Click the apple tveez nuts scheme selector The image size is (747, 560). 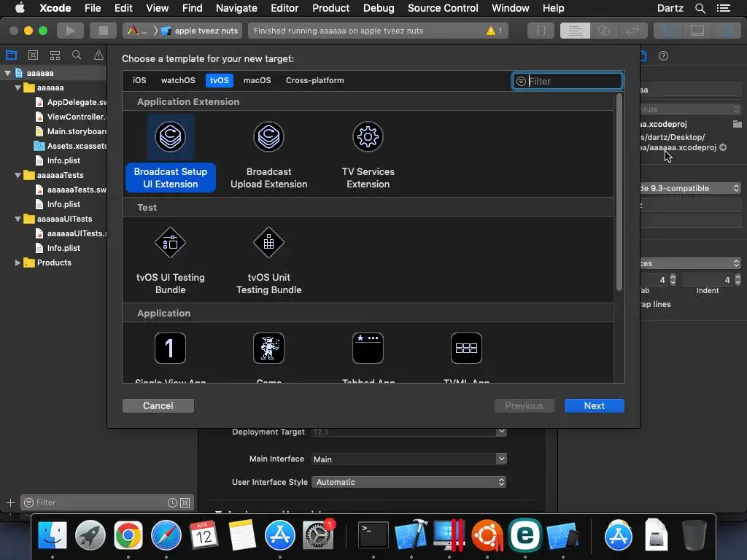pyautogui.click(x=199, y=31)
